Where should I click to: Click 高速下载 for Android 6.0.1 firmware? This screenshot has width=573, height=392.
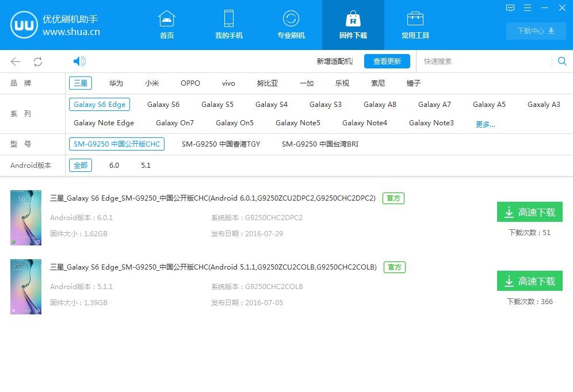(529, 212)
